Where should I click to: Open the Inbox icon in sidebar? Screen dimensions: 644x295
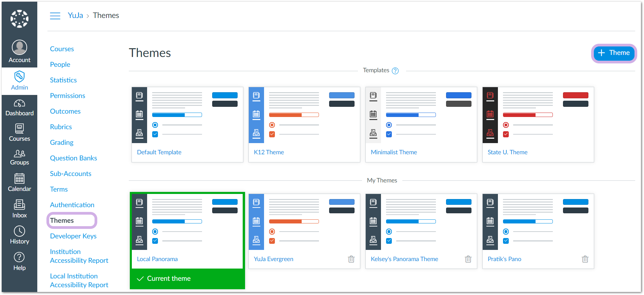click(x=19, y=205)
